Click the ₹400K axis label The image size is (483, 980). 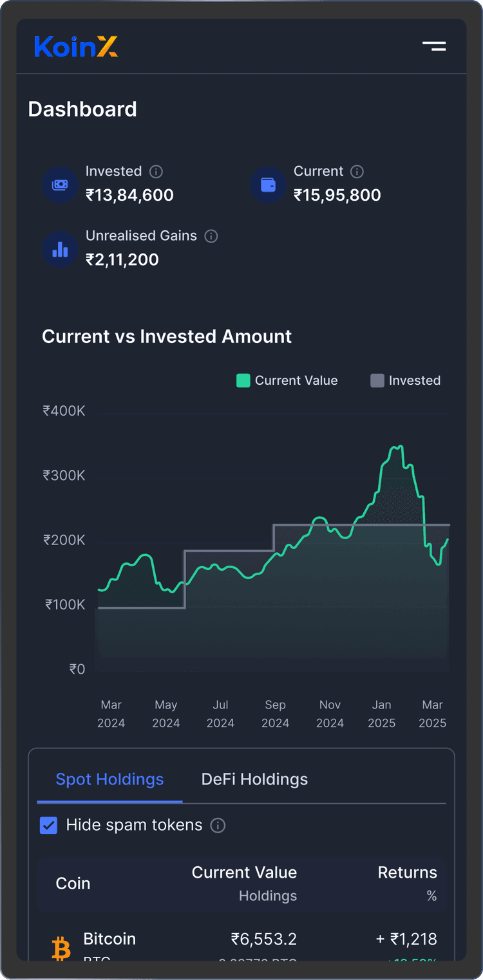pyautogui.click(x=64, y=411)
